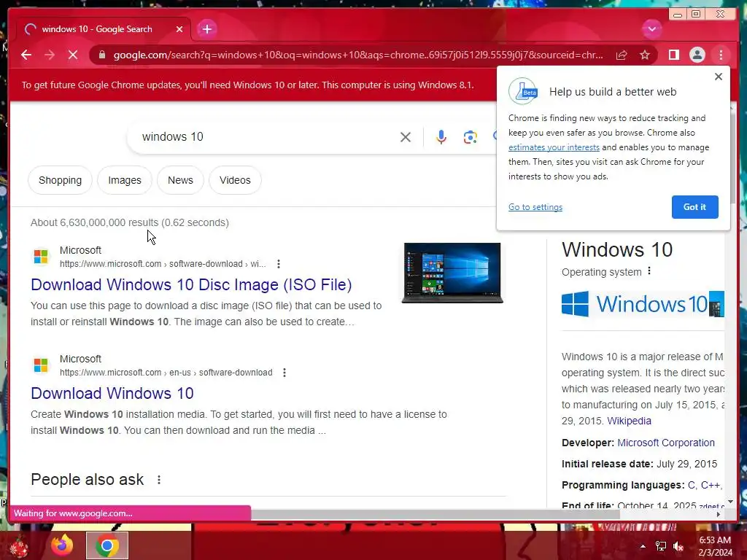Filter results by Shopping
Image resolution: width=747 pixels, height=560 pixels.
[x=60, y=180]
